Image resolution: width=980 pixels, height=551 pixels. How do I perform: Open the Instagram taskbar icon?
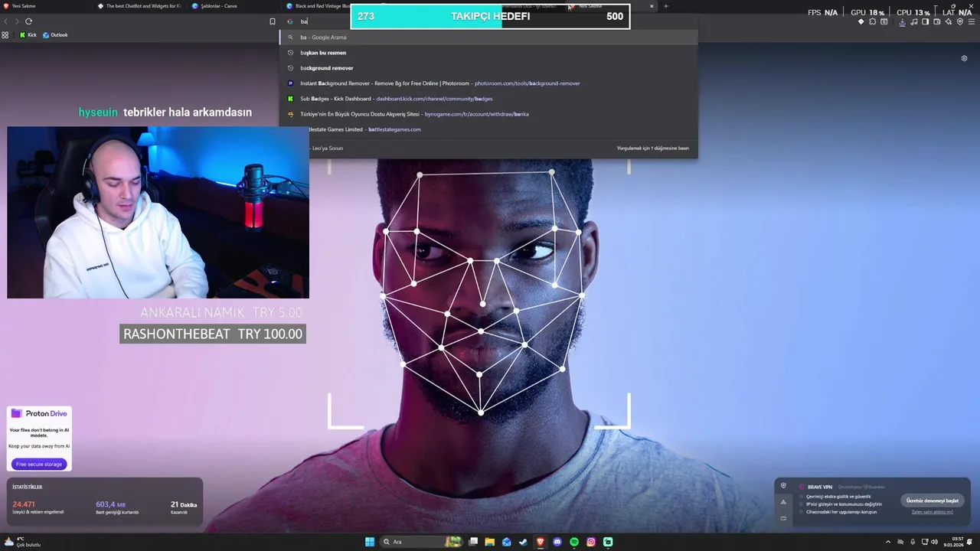tap(591, 542)
